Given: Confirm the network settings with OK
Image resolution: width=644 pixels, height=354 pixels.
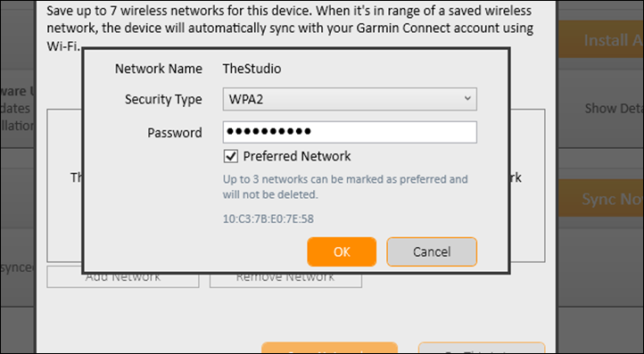Looking at the screenshot, I should point(342,251).
